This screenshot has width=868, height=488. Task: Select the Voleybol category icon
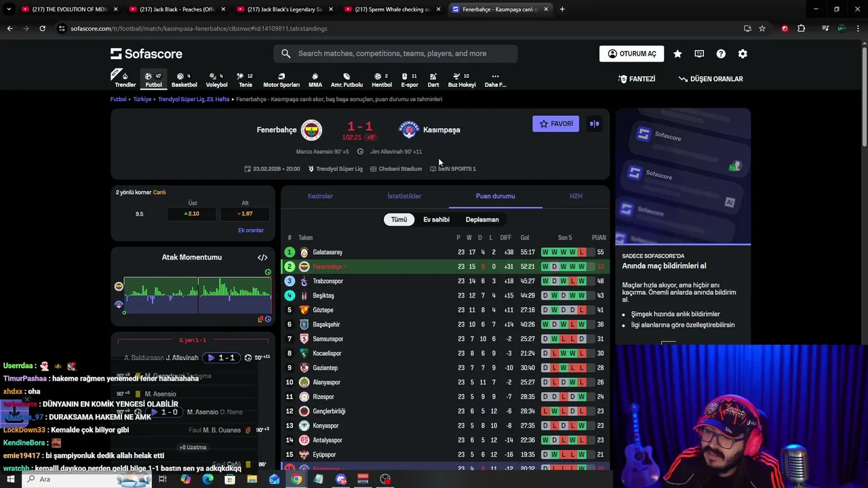coord(216,79)
